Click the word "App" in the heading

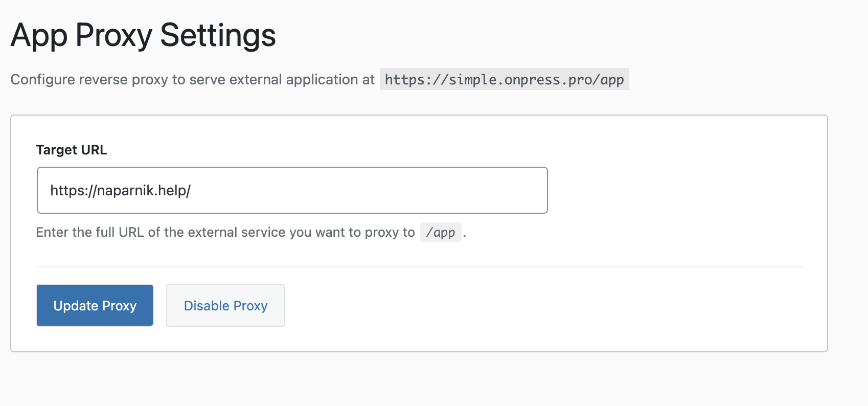39,35
